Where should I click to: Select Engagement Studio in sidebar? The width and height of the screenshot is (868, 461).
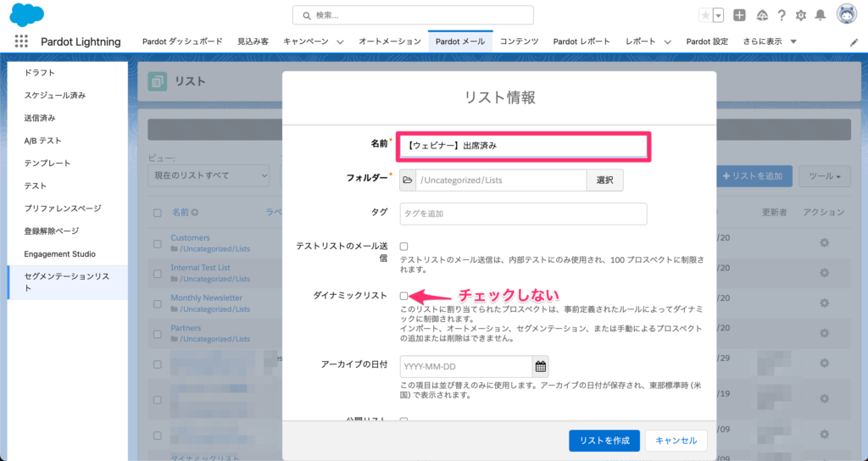click(x=60, y=253)
